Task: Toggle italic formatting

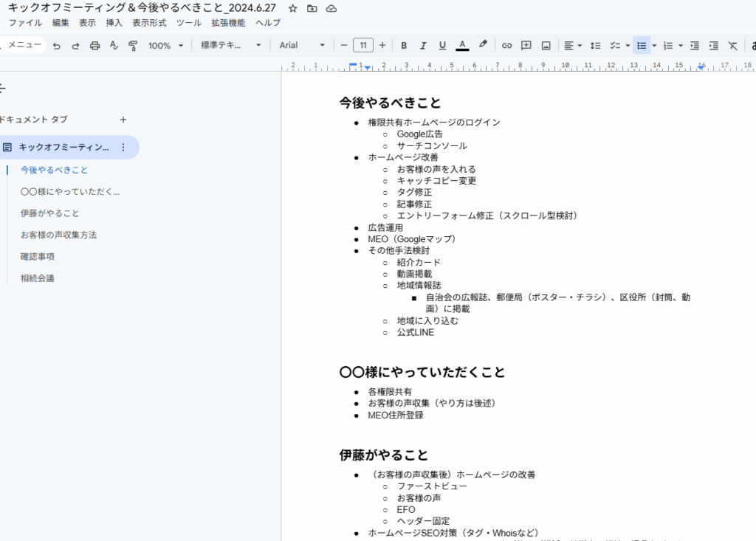Action: pyautogui.click(x=423, y=46)
